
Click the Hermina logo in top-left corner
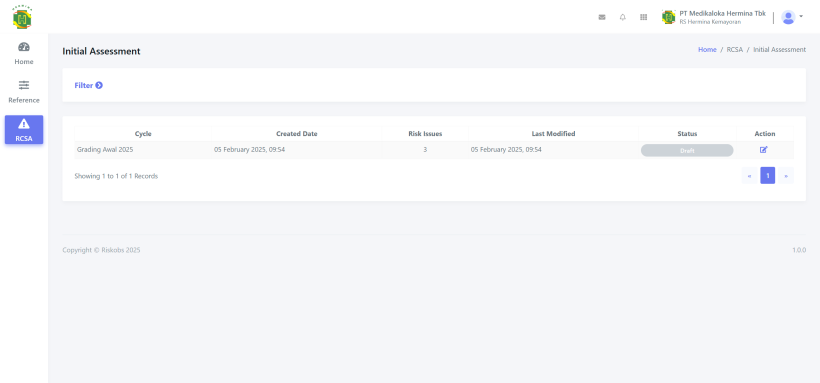click(x=22, y=17)
